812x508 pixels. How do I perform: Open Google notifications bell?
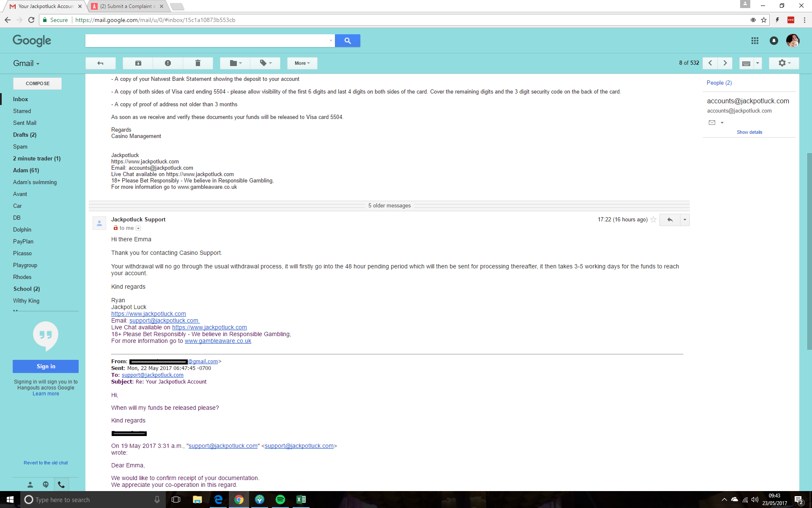[774, 41]
